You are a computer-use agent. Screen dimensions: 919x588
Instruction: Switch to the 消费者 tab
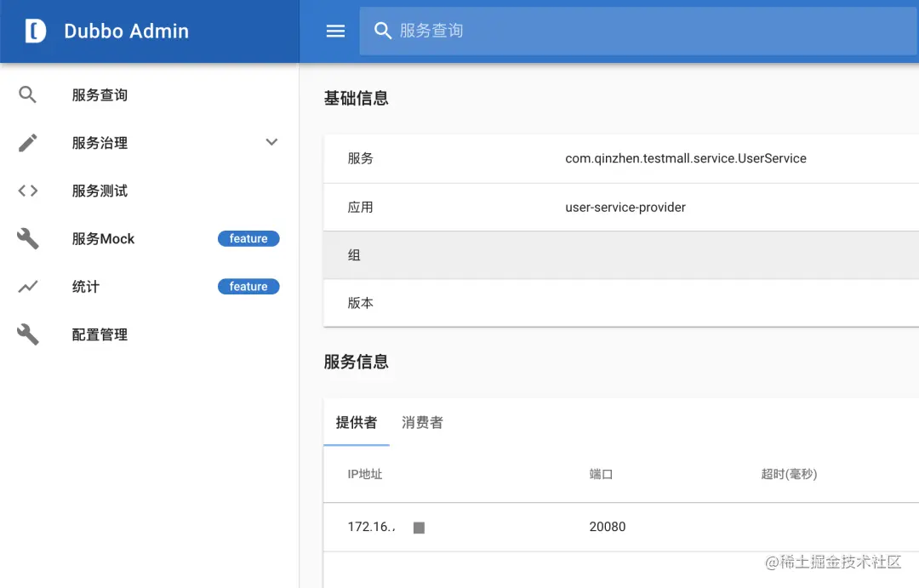pyautogui.click(x=421, y=422)
